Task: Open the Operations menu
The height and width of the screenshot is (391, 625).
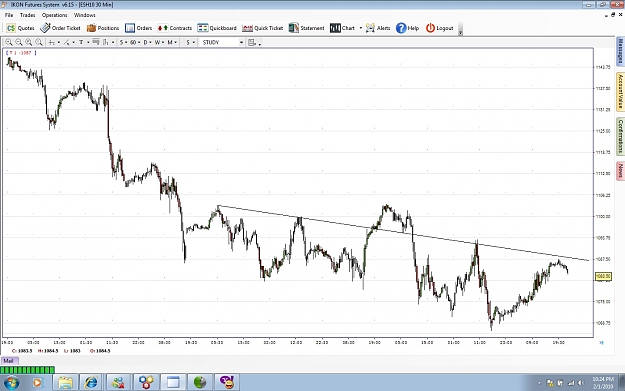Action: point(55,15)
